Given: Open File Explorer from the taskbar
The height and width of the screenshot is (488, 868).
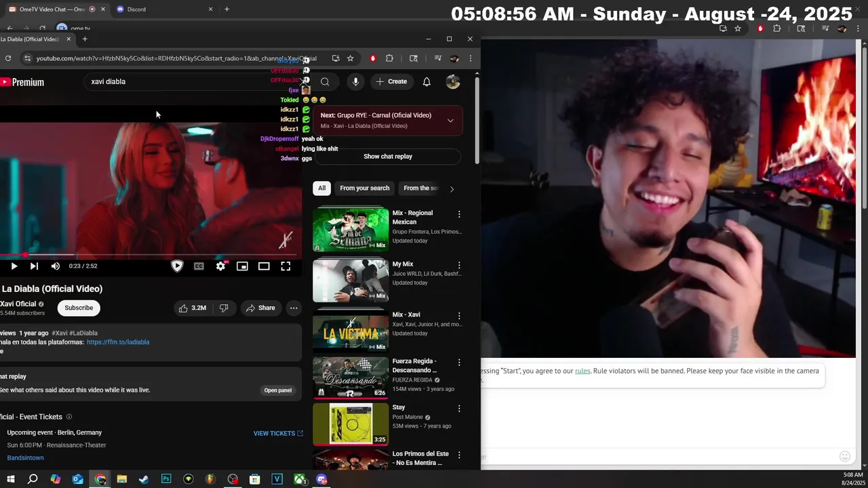Looking at the screenshot, I should pyautogui.click(x=122, y=479).
